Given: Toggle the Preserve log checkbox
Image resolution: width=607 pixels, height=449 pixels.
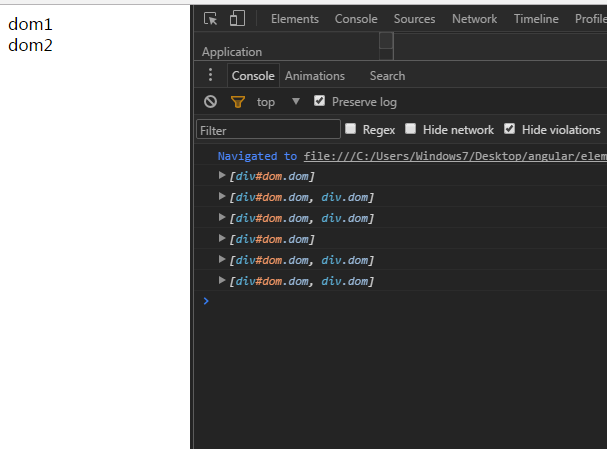Looking at the screenshot, I should point(320,101).
